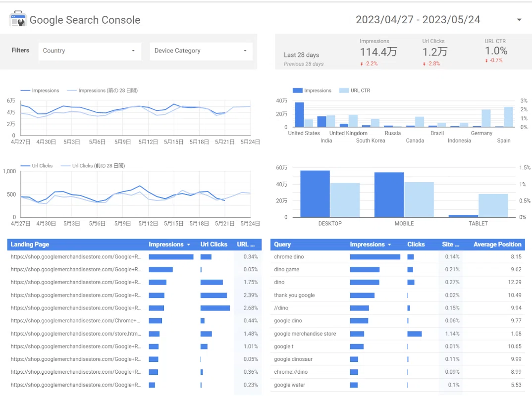The width and height of the screenshot is (532, 396).
Task: Click the Url Clicks legend line marker
Action: pyautogui.click(x=25, y=166)
